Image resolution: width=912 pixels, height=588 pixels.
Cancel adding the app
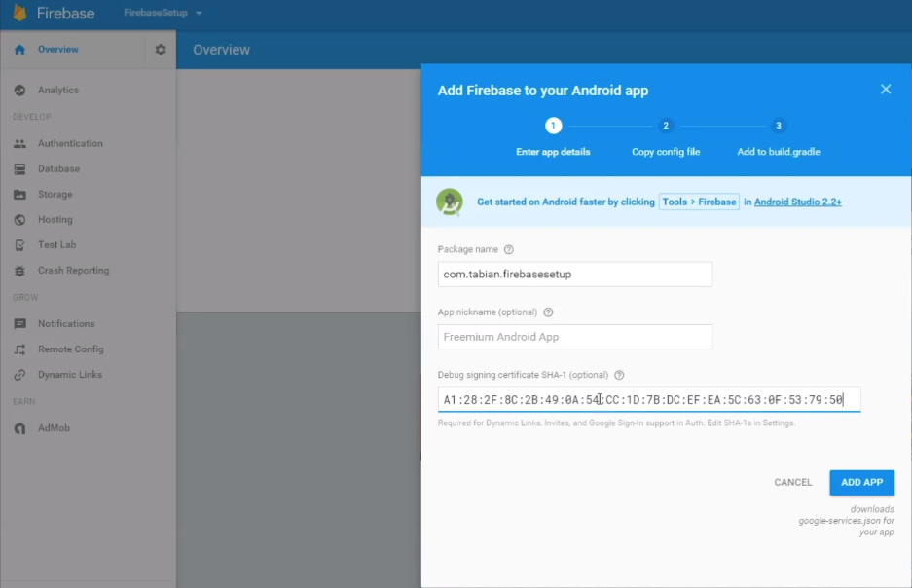pyautogui.click(x=792, y=482)
